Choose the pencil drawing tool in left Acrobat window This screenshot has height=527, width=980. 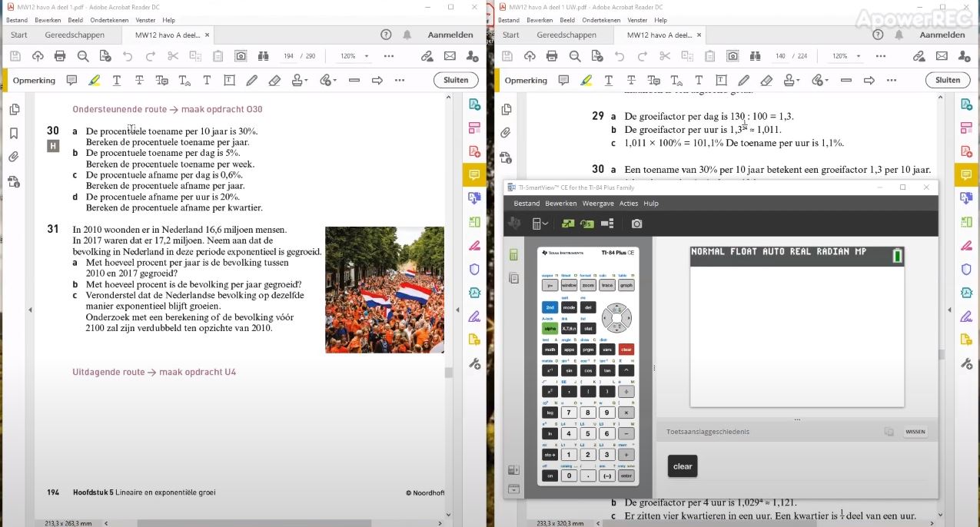point(251,80)
